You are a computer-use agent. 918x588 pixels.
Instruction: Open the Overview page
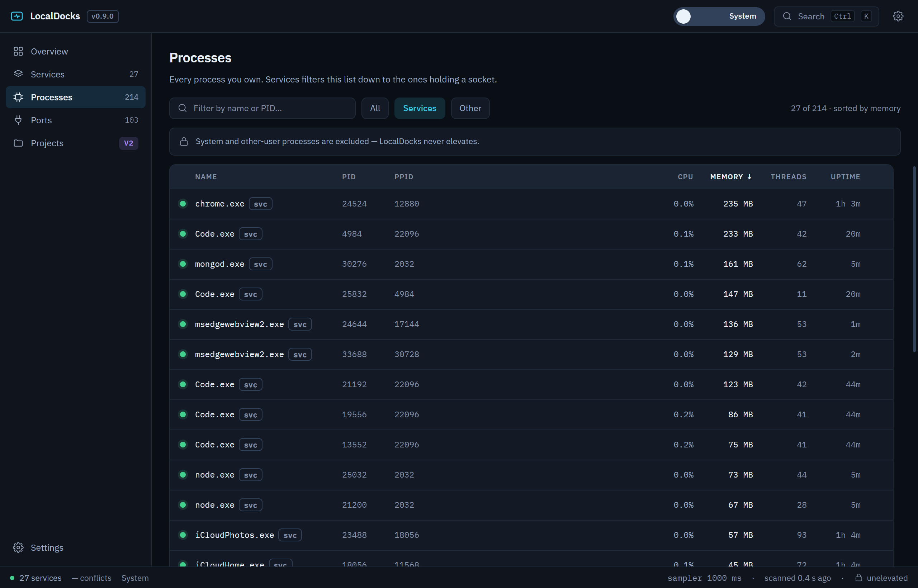76,51
